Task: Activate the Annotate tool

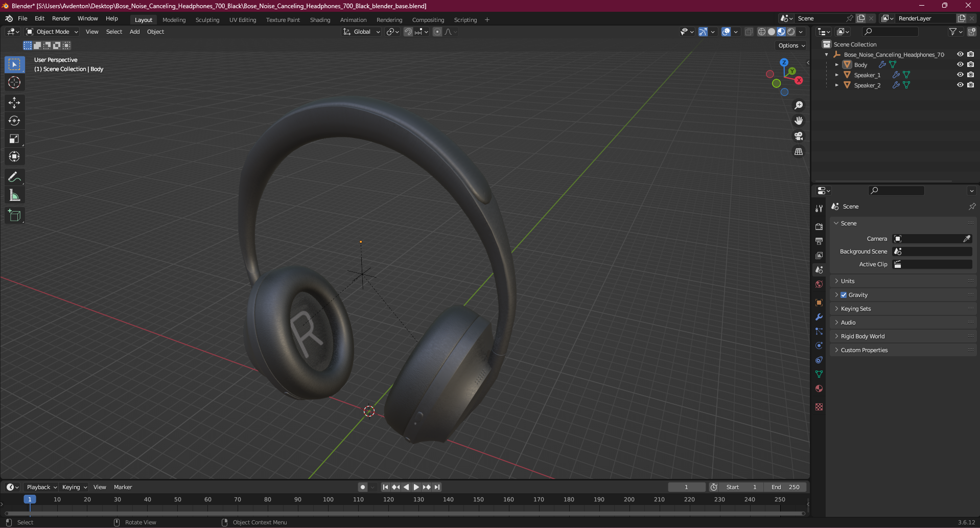Action: 14,177
